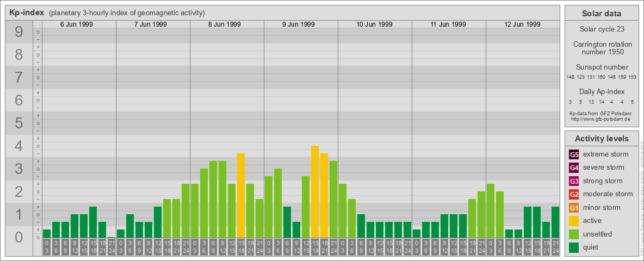Click the yellow active level swatch

pyautogui.click(x=574, y=221)
